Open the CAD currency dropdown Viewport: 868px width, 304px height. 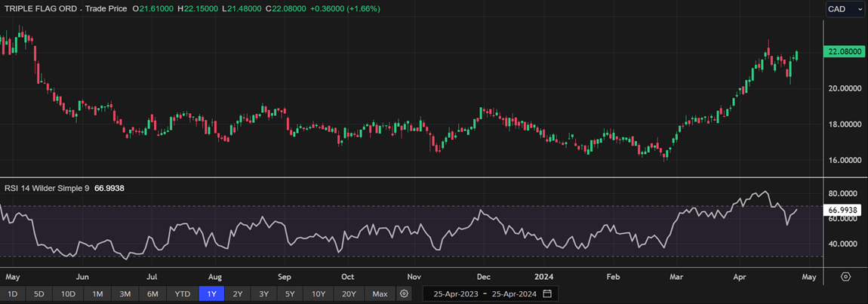click(845, 9)
